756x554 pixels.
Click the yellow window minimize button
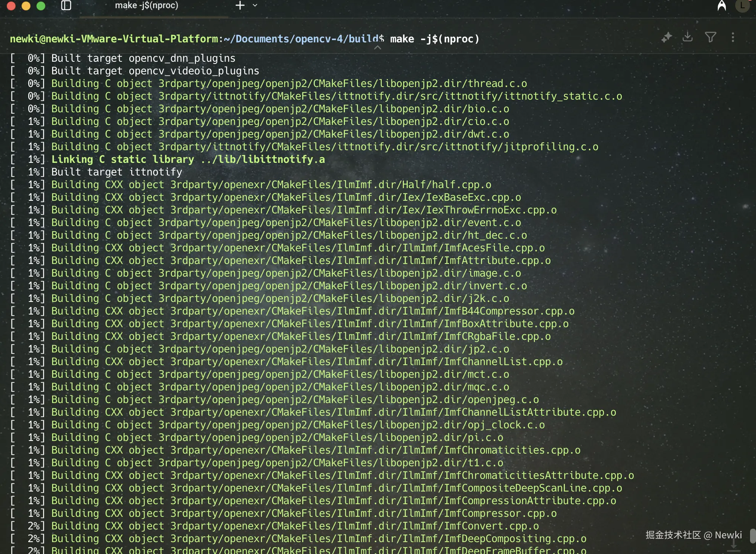[26, 6]
